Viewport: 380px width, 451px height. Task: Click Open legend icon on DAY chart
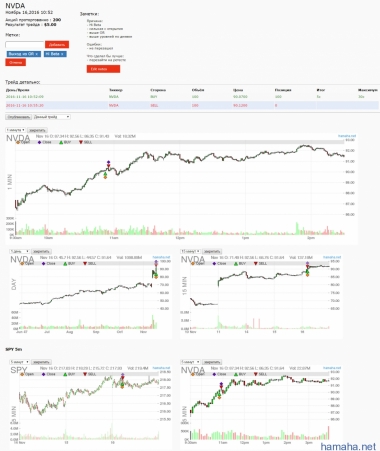coord(22,264)
